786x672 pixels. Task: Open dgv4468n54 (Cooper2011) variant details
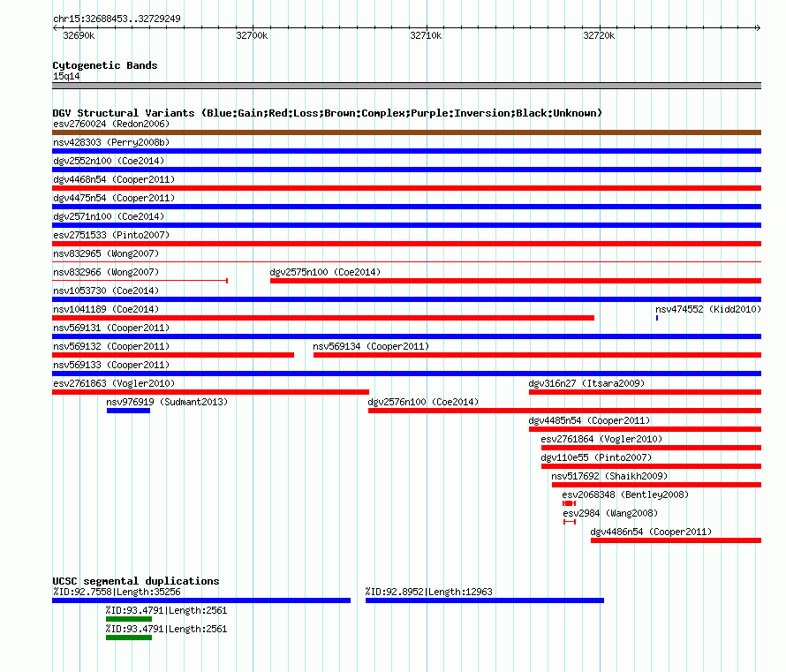114,179
